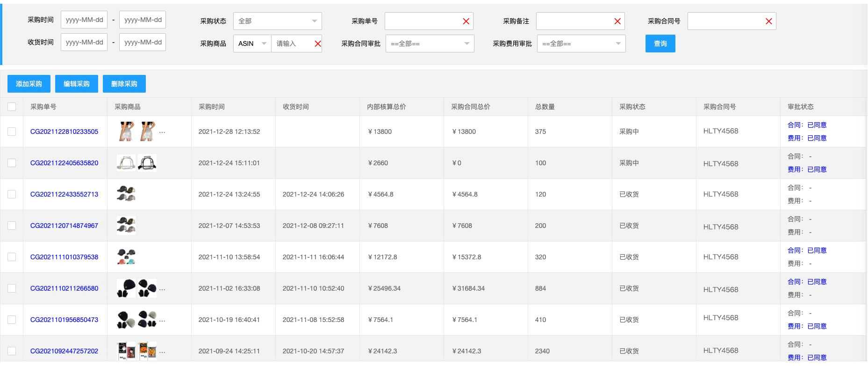868x366 pixels.
Task: Click the 添加采购 button
Action: pyautogui.click(x=29, y=84)
